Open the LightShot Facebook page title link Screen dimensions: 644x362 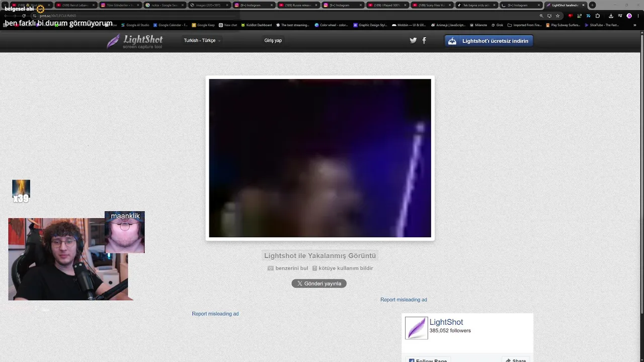click(x=446, y=322)
